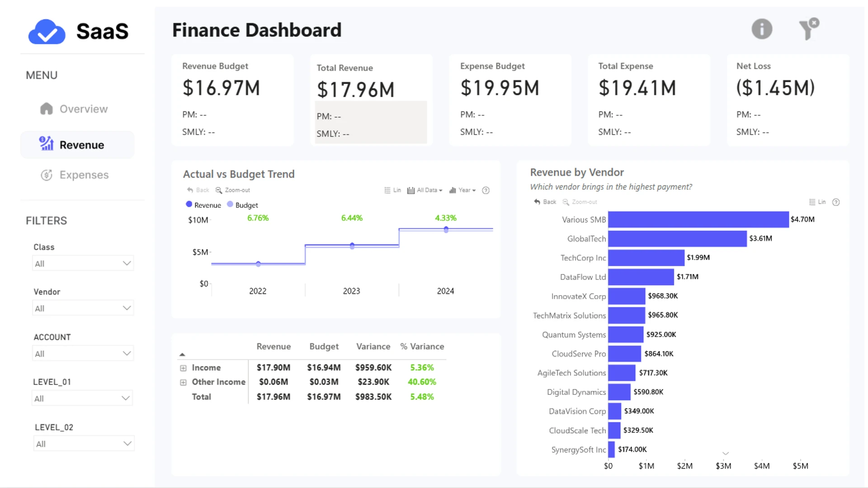This screenshot has width=868, height=488.
Task: Sort table by Budget column header
Action: pyautogui.click(x=324, y=347)
